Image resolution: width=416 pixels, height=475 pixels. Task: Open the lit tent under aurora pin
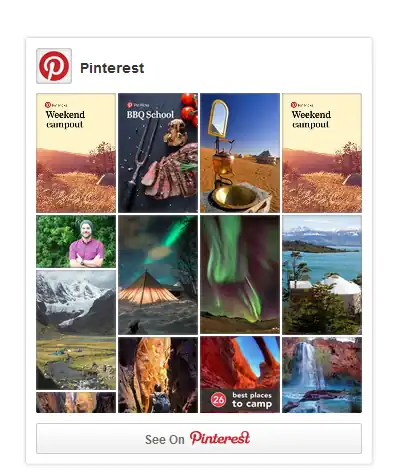pyautogui.click(x=158, y=275)
